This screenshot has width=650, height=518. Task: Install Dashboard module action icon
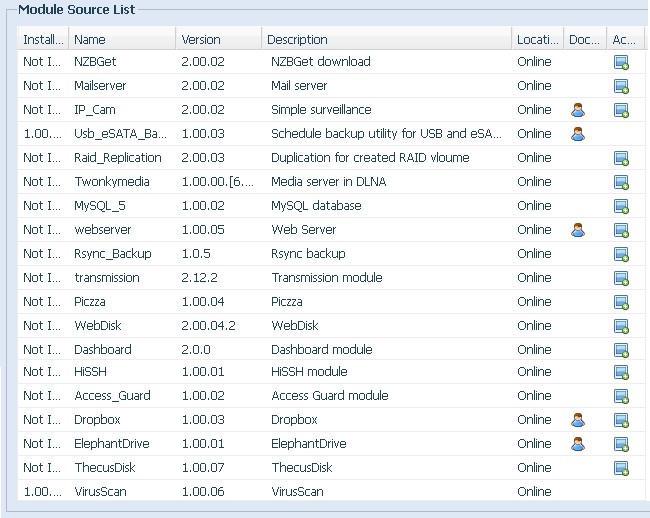621,351
